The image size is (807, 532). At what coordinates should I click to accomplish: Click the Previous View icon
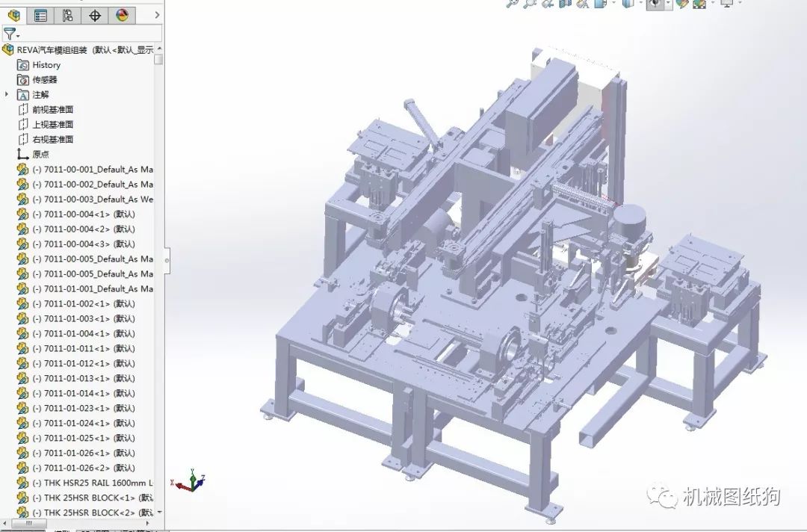click(x=547, y=3)
